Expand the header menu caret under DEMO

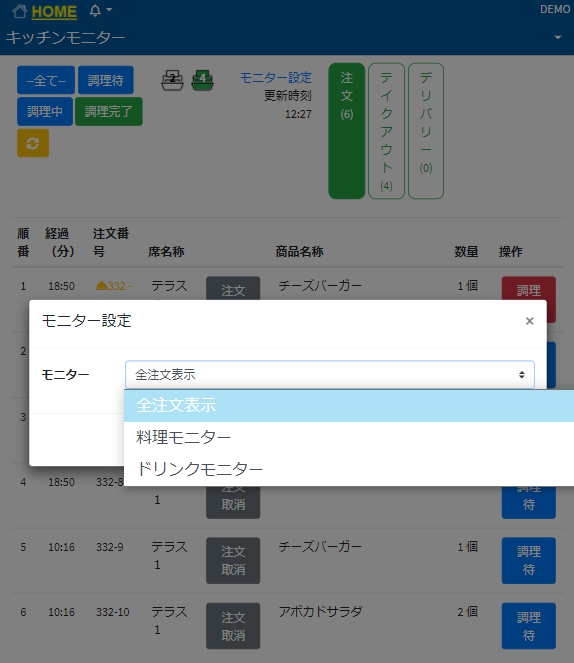558,37
